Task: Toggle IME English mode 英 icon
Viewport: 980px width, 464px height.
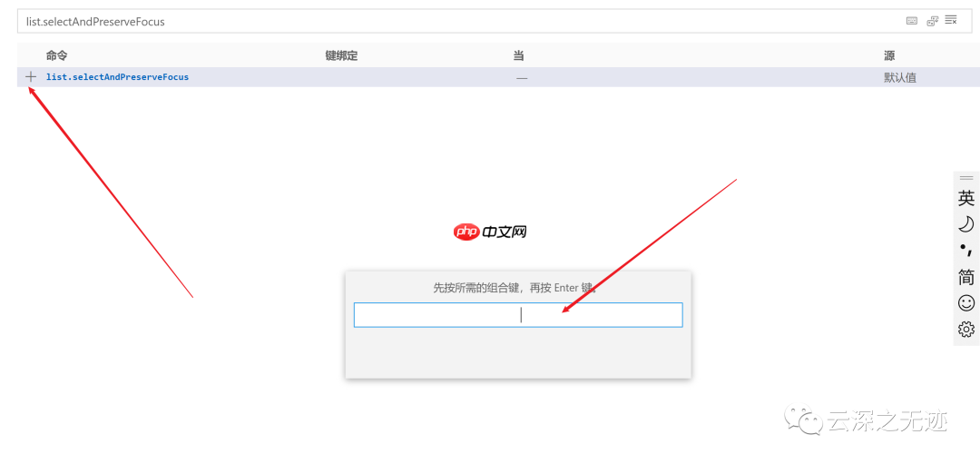Action: tap(966, 199)
